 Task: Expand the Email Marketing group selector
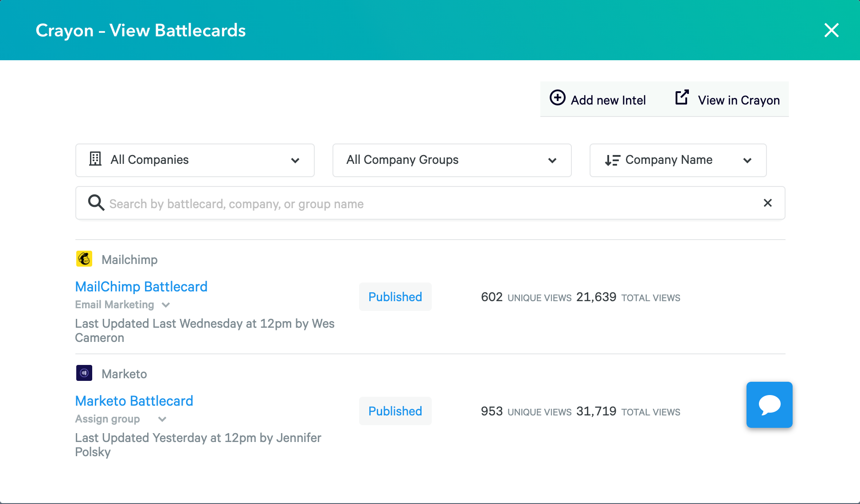[x=166, y=305]
